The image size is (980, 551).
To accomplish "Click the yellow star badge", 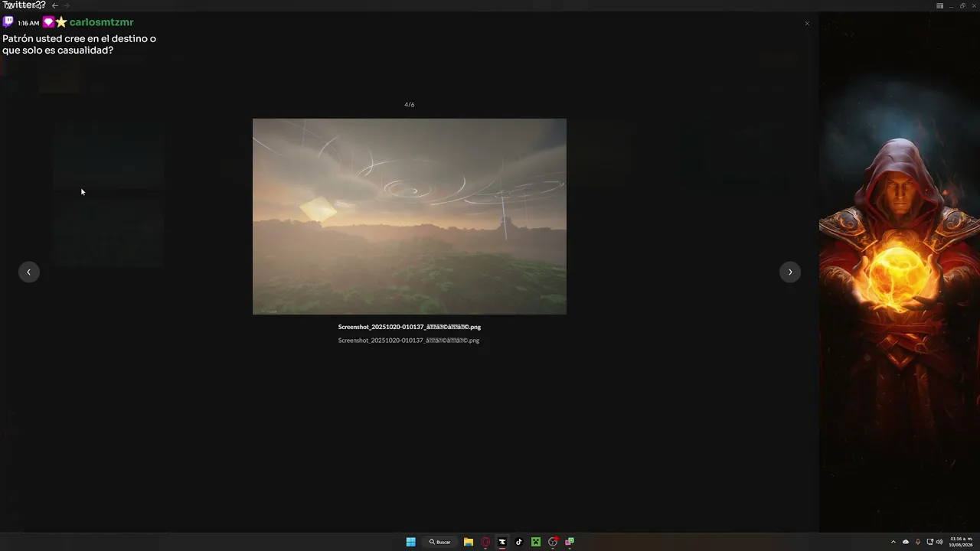I will (x=61, y=22).
